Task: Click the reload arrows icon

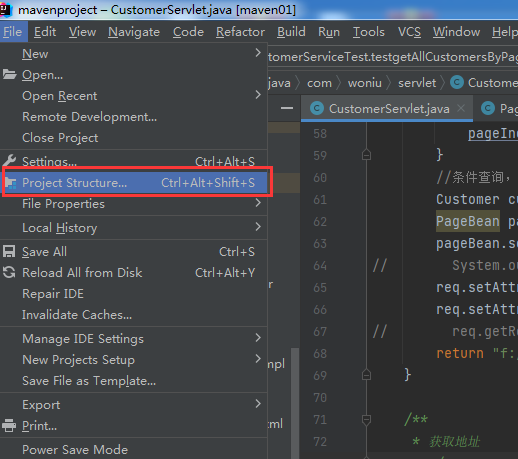Action: coord(9,272)
